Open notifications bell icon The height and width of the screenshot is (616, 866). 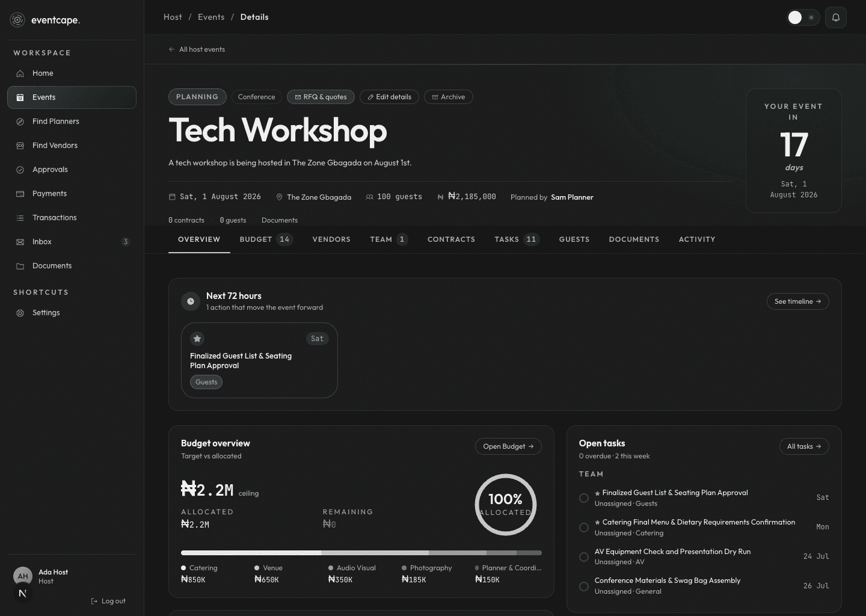pos(836,17)
